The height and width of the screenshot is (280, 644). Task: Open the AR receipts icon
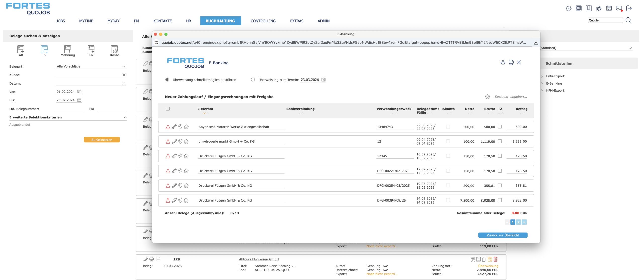click(21, 49)
